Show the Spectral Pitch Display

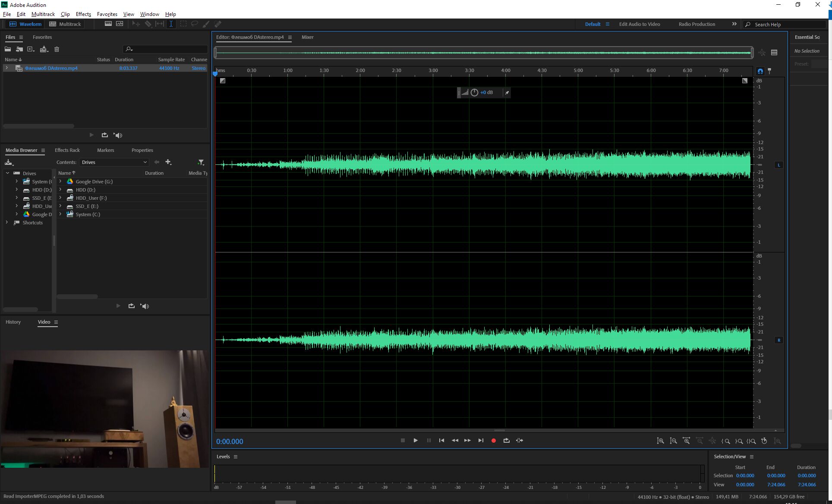point(120,24)
